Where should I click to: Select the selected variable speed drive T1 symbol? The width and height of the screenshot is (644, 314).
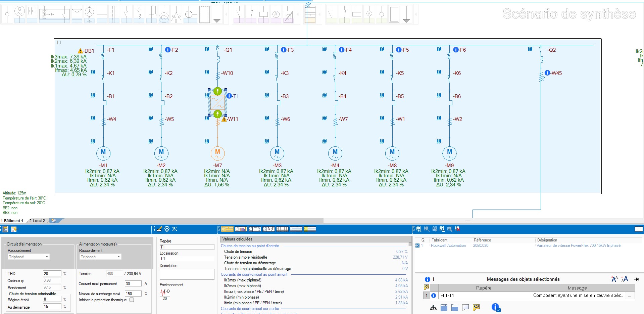click(217, 103)
